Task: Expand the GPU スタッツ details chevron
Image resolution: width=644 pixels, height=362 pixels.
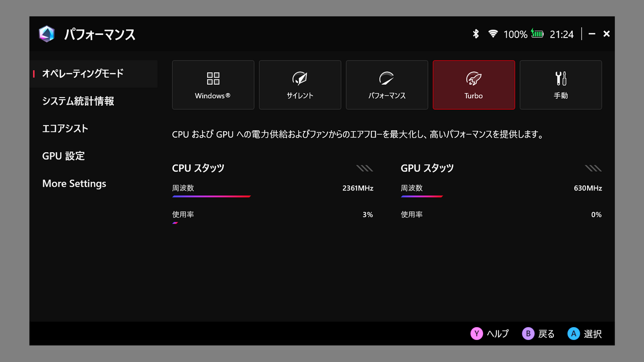Action: click(x=594, y=168)
